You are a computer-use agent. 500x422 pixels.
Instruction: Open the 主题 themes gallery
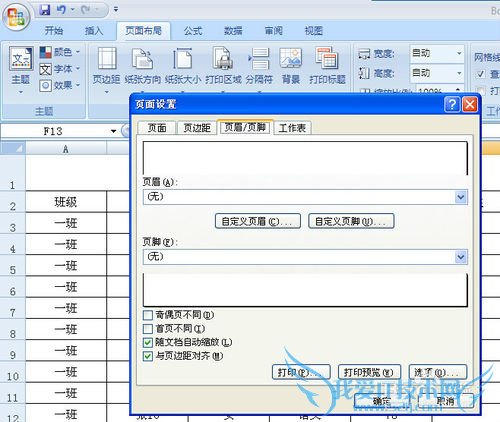[x=21, y=69]
